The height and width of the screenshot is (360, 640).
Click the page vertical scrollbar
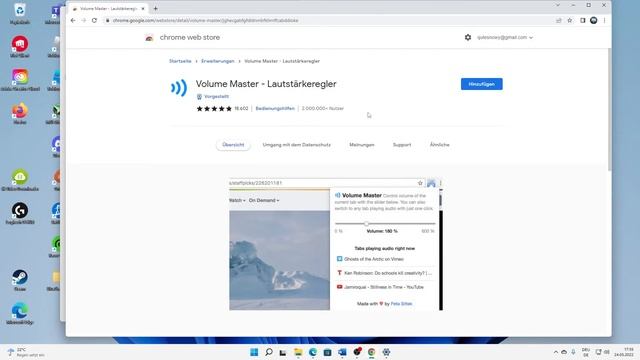tap(609, 110)
